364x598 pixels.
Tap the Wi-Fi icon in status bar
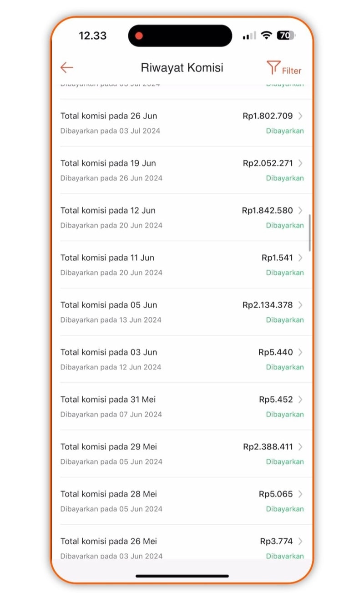pyautogui.click(x=267, y=35)
